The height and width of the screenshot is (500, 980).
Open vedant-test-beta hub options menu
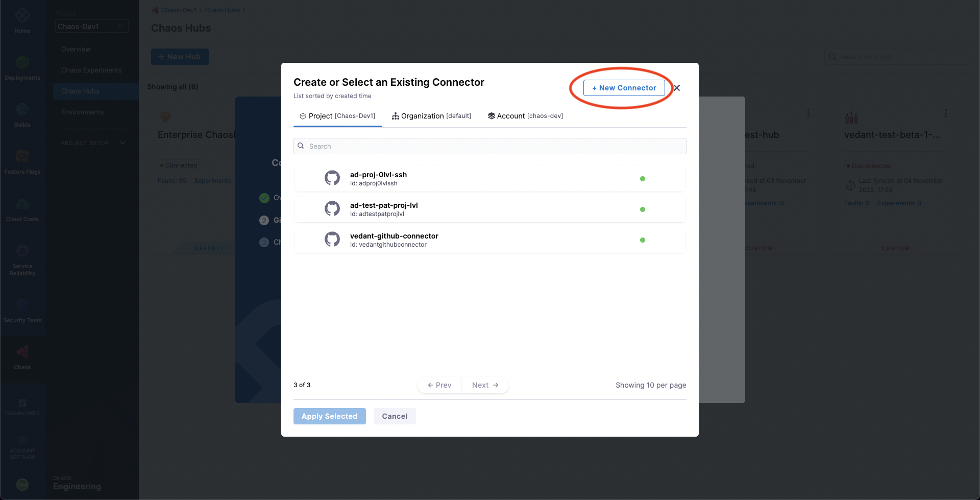click(946, 113)
